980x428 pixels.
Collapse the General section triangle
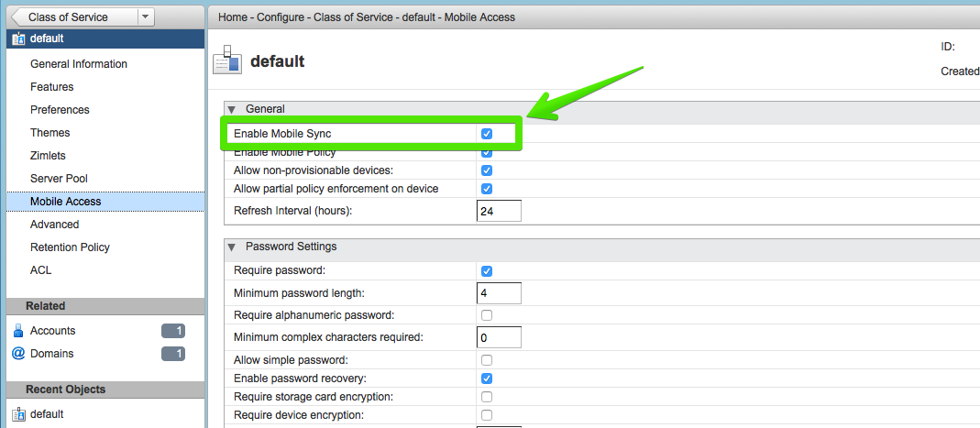232,109
